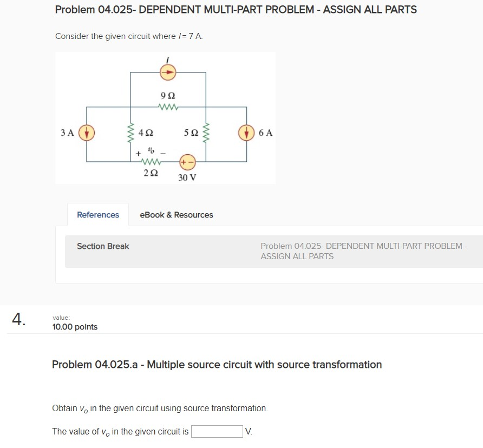Viewport: 483px width, 448px height.
Task: Click the 10.00 points value text
Action: coord(75,327)
